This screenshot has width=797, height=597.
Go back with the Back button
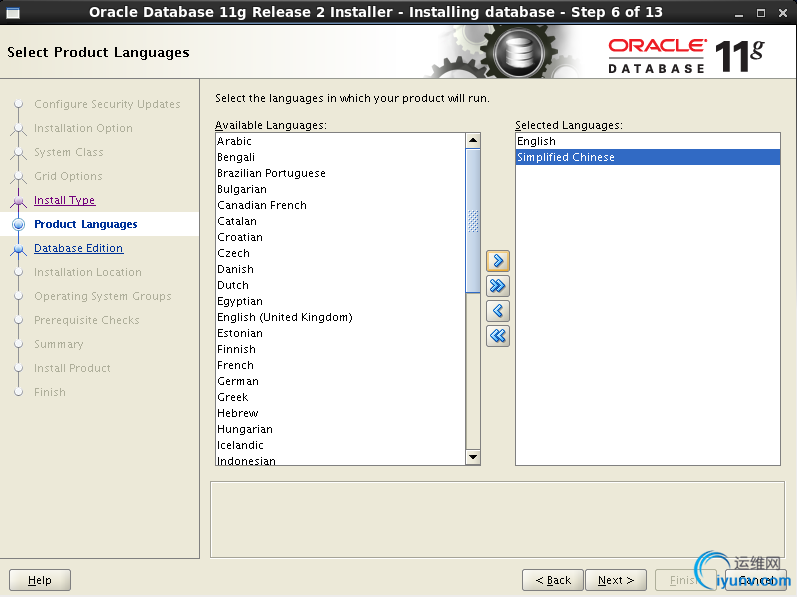(553, 580)
